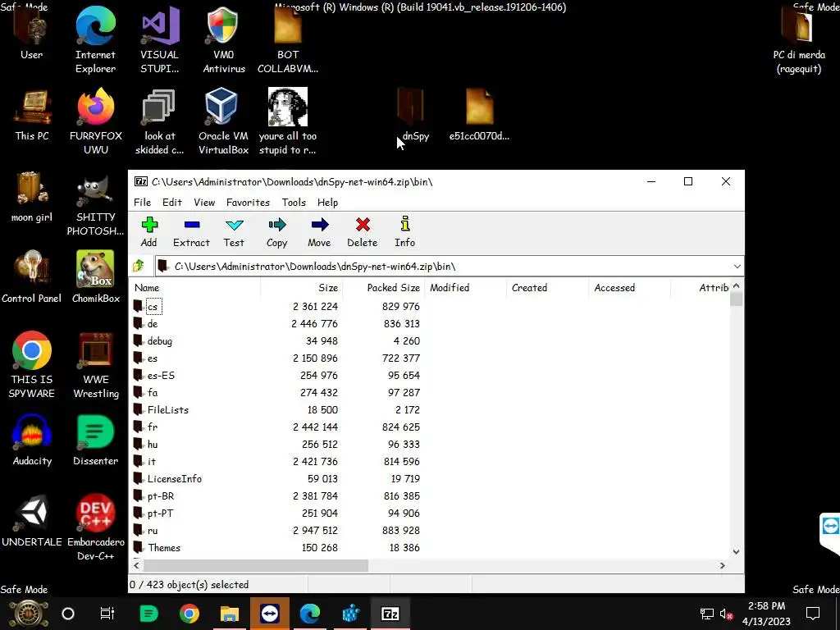The height and width of the screenshot is (630, 840).
Task: Select the WWE Wrestling desktop icon
Action: [96, 364]
